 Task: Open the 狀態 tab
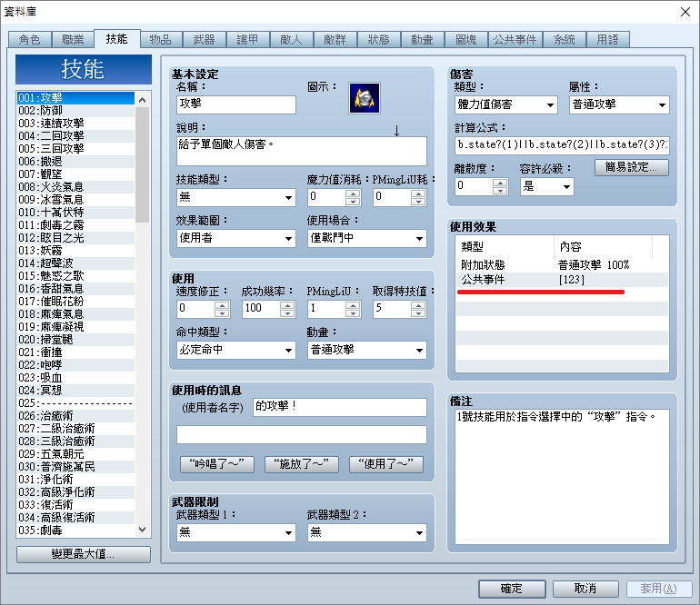click(378, 40)
